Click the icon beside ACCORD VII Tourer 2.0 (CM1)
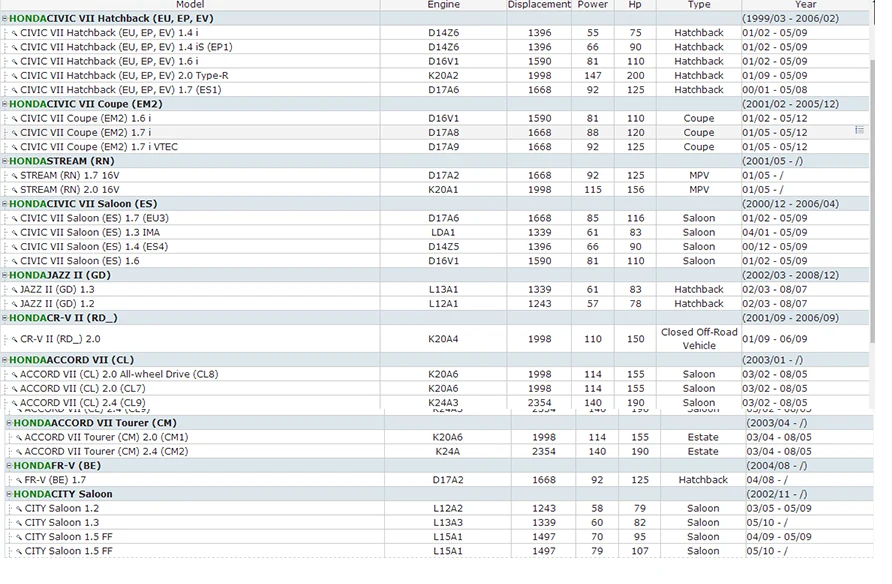The width and height of the screenshot is (892, 584). pyautogui.click(x=19, y=438)
